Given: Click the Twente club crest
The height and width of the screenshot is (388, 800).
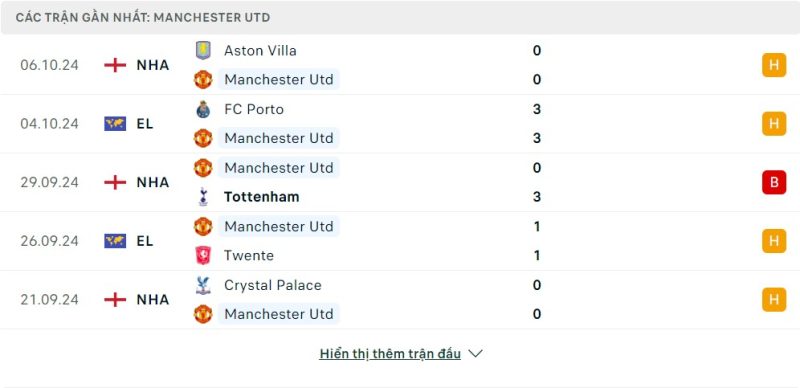Looking at the screenshot, I should [x=203, y=255].
